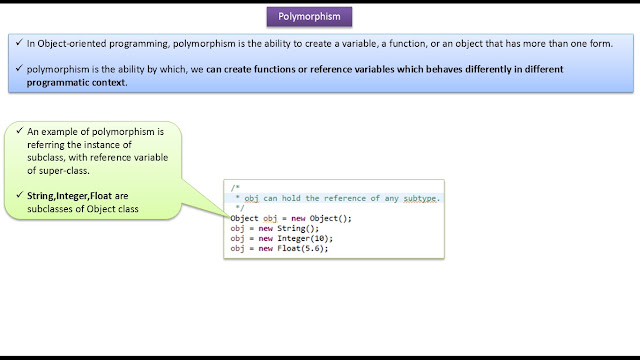
Task: Click checkmark beside 'polymorphism is the ability by which'
Action: (x=19, y=68)
